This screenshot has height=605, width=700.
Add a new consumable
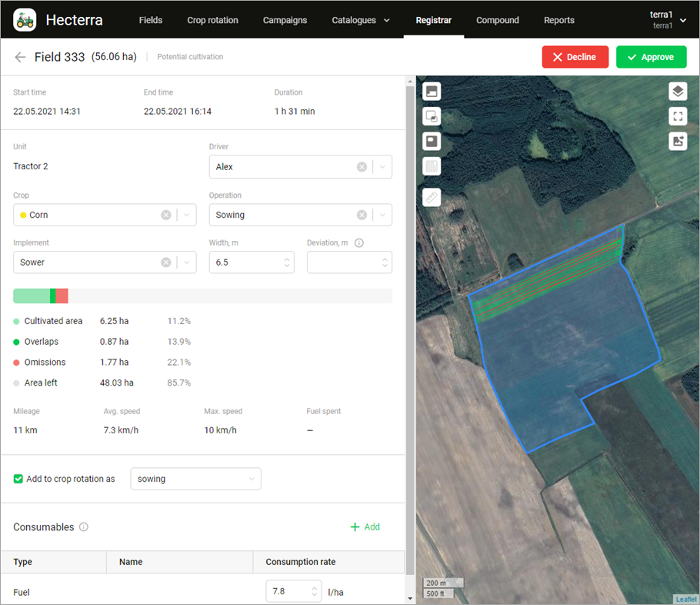(x=365, y=527)
